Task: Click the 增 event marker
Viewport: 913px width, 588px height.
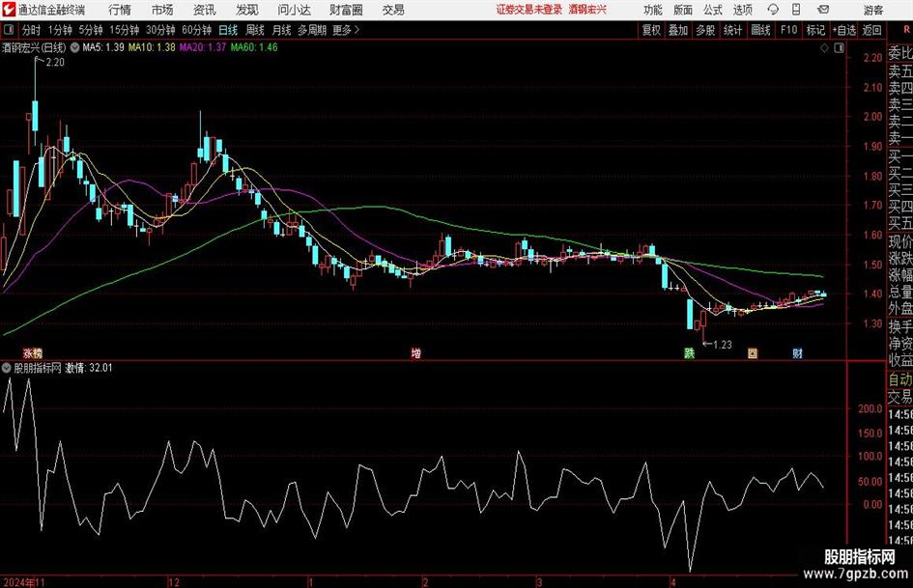Action: click(x=415, y=352)
